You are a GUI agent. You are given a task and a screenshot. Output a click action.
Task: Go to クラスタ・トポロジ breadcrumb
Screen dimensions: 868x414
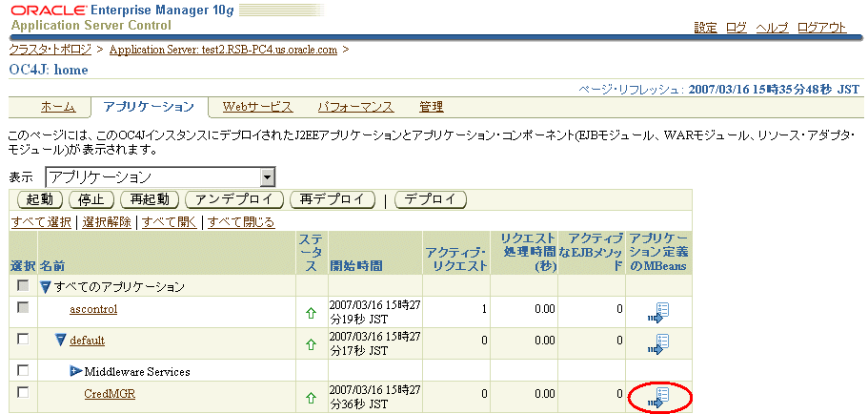tap(50, 50)
